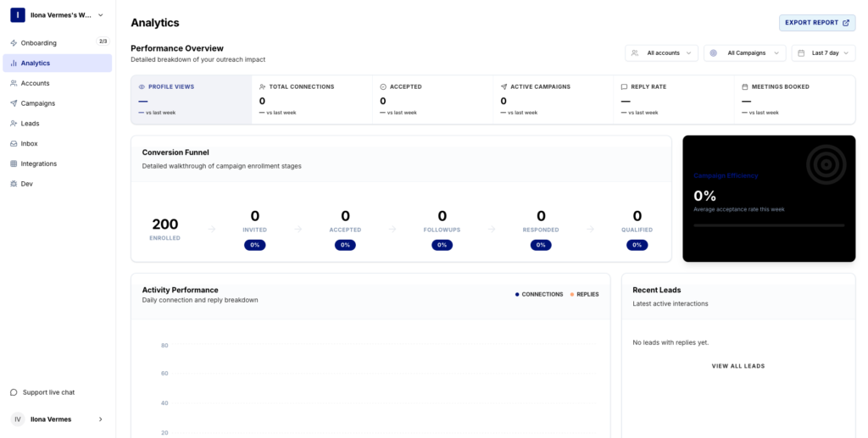868x438 pixels.
Task: Go to the Analytics page in sidebar
Action: pos(57,63)
